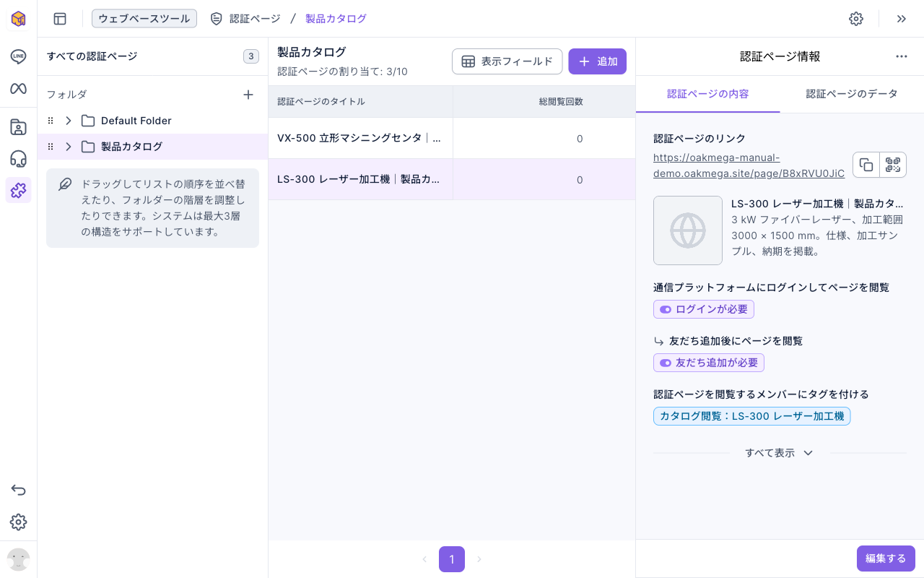Click the drag handle beside 製品カタログ folder
This screenshot has height=578, width=924.
(x=51, y=147)
